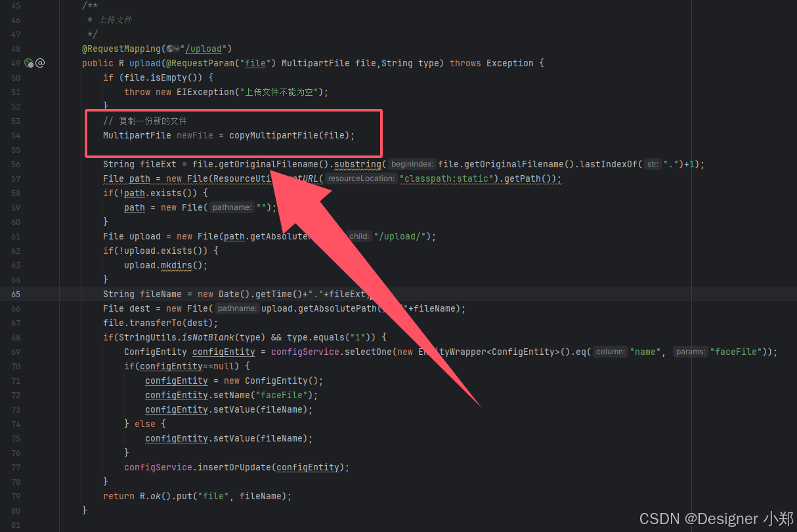Click the "resourceLocation:" inlay hint
The image size is (797, 532).
click(361, 178)
